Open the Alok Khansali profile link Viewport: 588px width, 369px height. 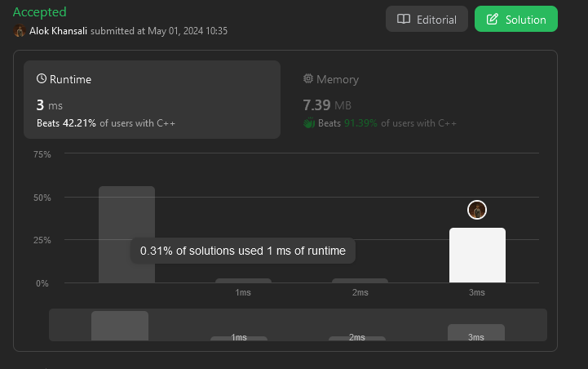coord(58,31)
